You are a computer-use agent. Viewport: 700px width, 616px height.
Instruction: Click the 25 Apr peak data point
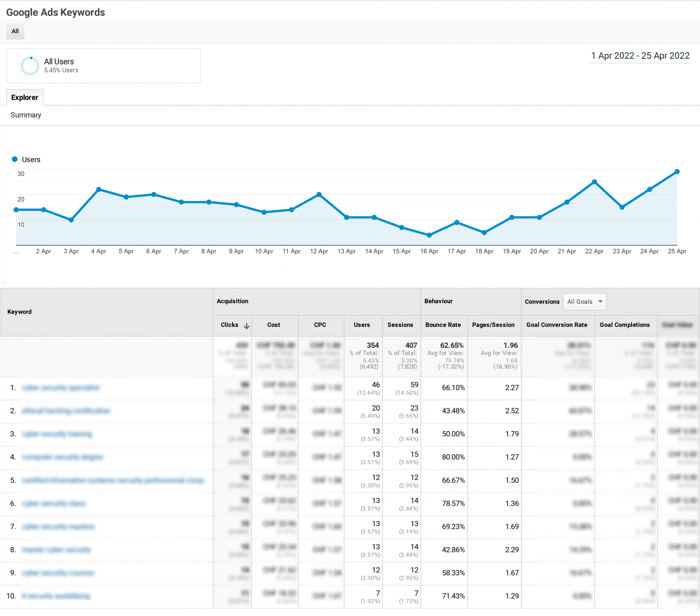[676, 172]
